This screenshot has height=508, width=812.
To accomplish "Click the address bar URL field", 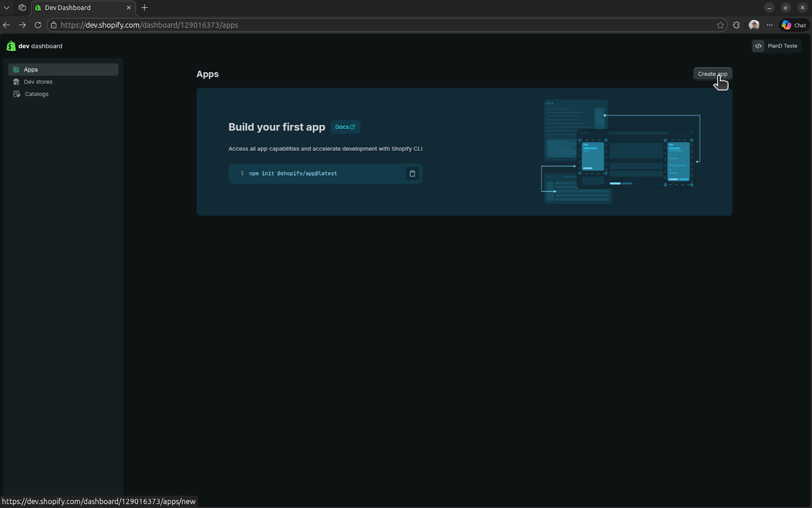I will point(386,25).
